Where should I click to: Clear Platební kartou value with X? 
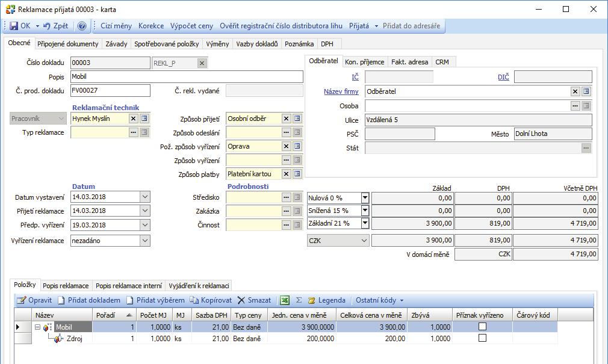[x=286, y=174]
